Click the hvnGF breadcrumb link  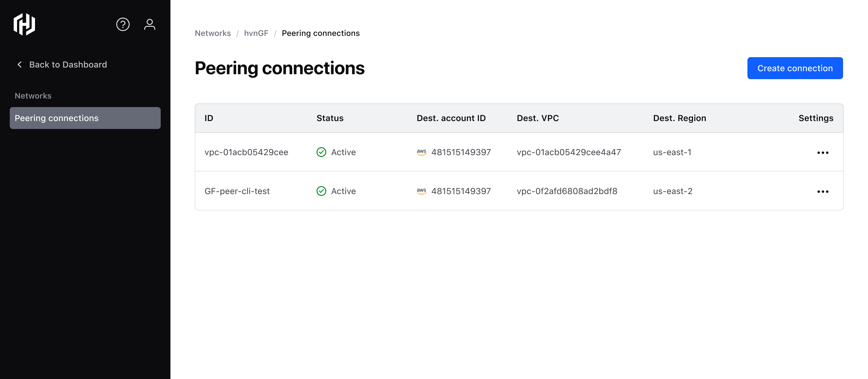click(x=256, y=33)
